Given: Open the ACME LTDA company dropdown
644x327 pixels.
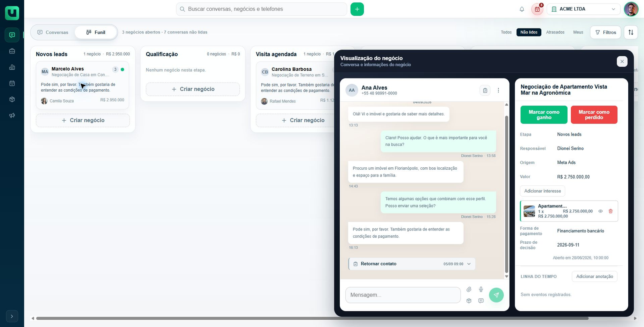Looking at the screenshot, I should tap(584, 9).
